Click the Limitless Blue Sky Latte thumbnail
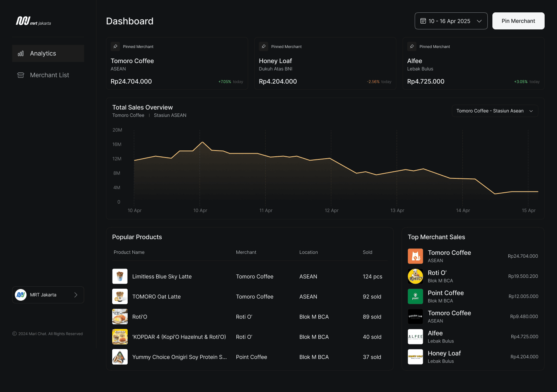The height and width of the screenshot is (392, 557). [120, 276]
